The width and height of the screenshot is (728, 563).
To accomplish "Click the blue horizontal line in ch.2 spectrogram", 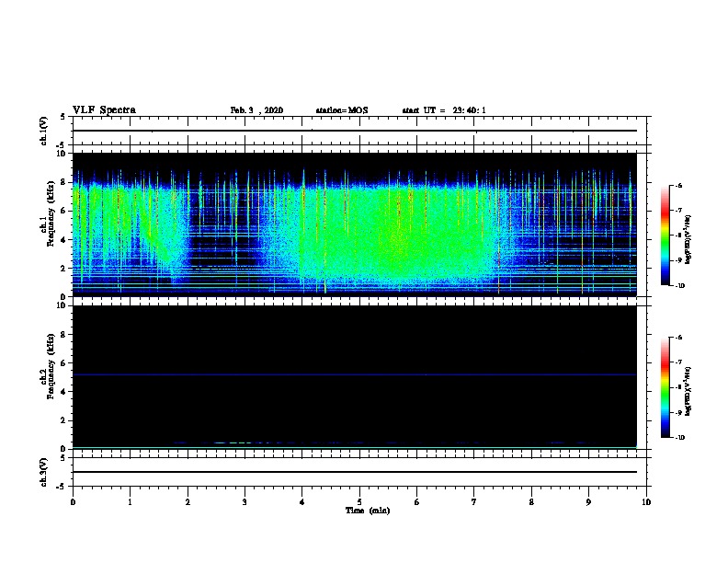I will [x=354, y=374].
